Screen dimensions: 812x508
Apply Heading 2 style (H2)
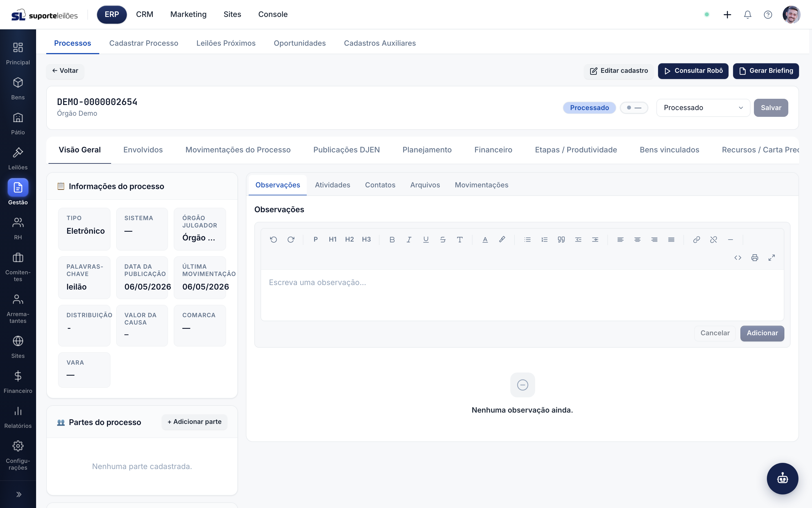(x=349, y=240)
